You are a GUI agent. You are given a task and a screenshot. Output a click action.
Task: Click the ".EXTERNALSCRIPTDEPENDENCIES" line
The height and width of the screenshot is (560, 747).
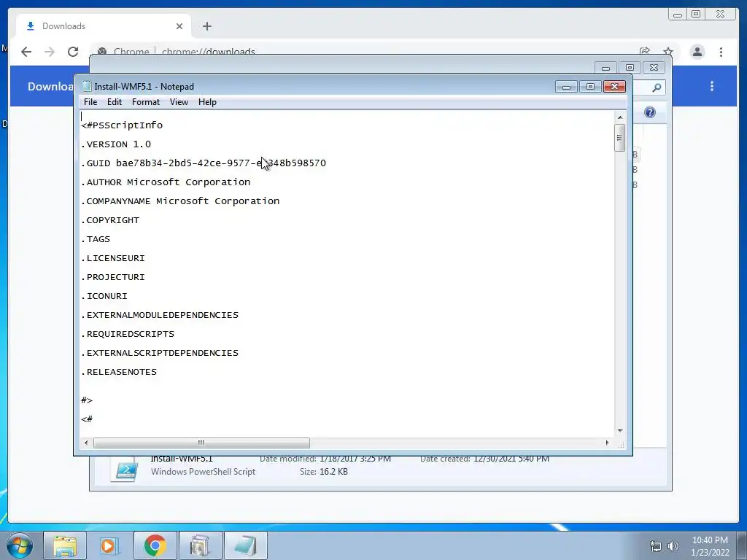pyautogui.click(x=160, y=353)
